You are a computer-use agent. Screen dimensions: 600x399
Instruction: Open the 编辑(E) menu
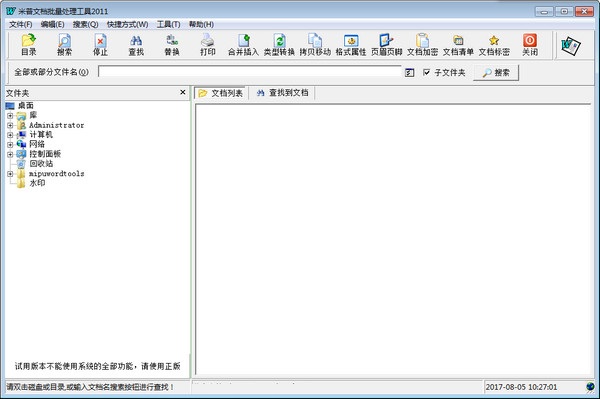tap(52, 24)
